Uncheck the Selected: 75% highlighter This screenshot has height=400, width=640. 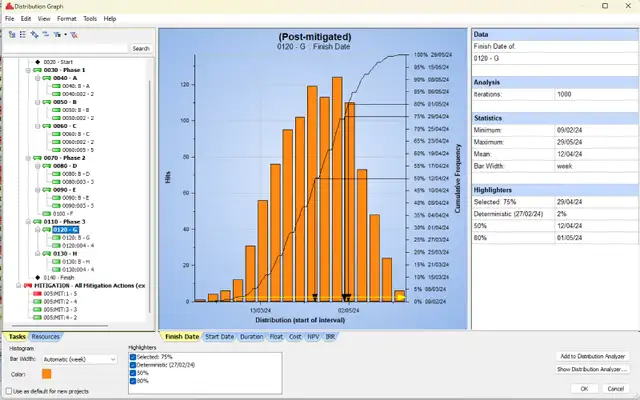pyautogui.click(x=133, y=356)
